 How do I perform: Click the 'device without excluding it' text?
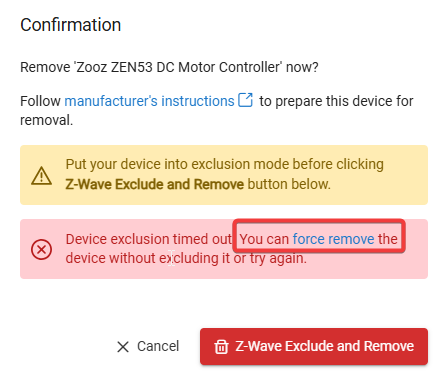point(147,258)
